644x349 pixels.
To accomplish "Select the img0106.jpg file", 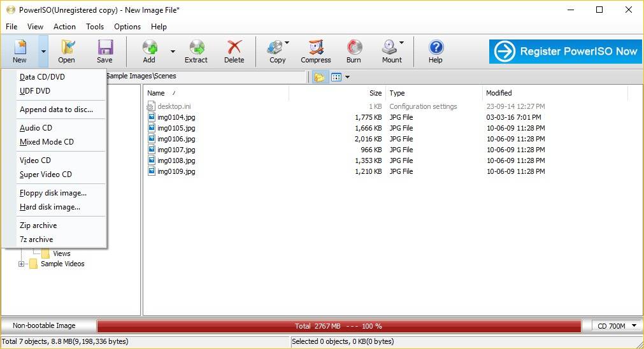I will click(176, 139).
